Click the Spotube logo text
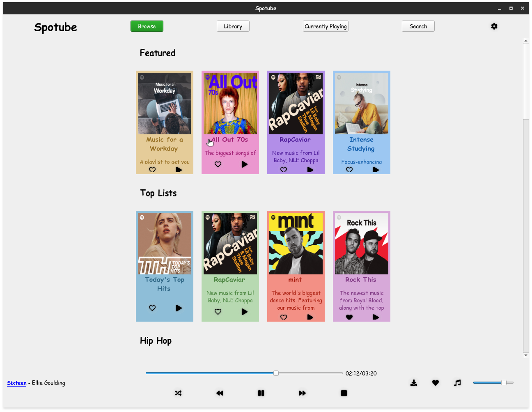Image resolution: width=532 pixels, height=412 pixels. (55, 28)
